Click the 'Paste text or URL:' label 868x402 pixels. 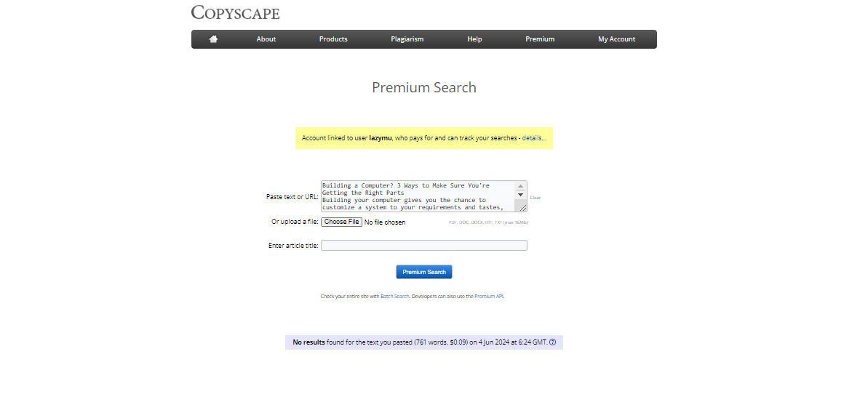pos(292,197)
